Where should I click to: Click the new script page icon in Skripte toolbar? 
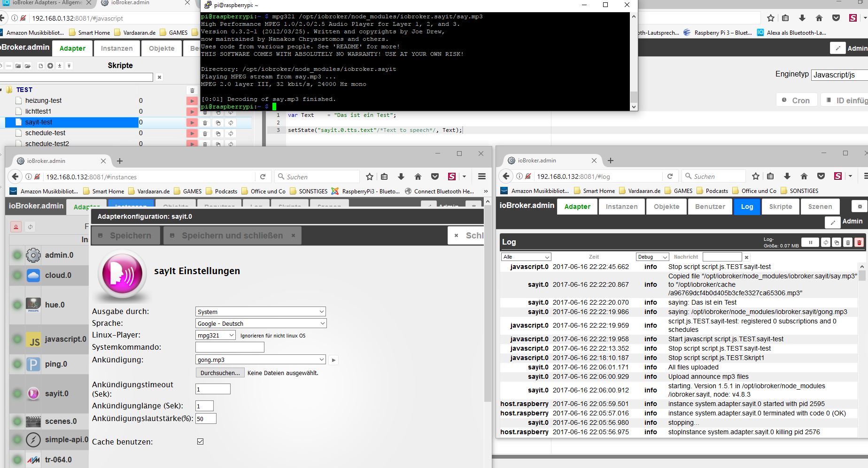(41, 66)
